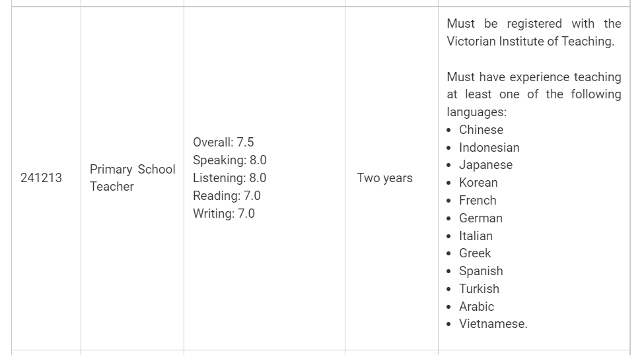The height and width of the screenshot is (355, 644).
Task: Click the German list item
Action: point(481,218)
